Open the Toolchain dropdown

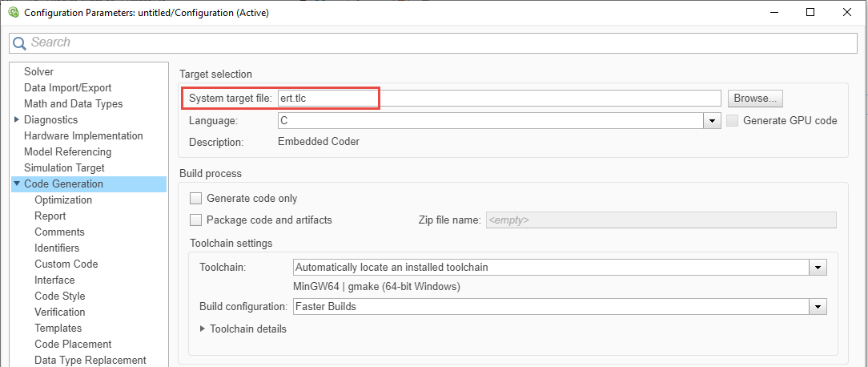point(818,267)
